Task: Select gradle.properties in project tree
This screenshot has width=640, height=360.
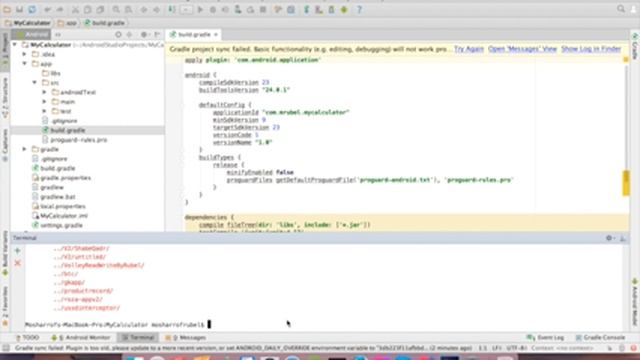Action: (x=65, y=178)
